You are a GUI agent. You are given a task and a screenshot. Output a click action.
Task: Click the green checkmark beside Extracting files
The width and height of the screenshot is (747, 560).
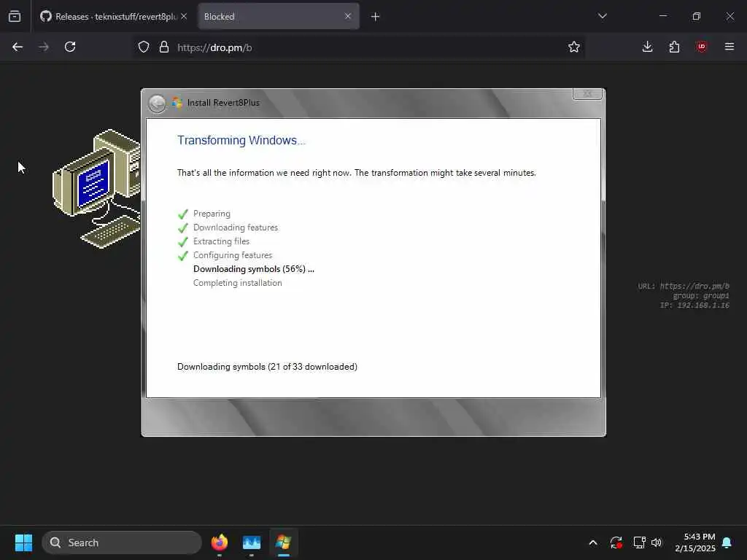[183, 241]
